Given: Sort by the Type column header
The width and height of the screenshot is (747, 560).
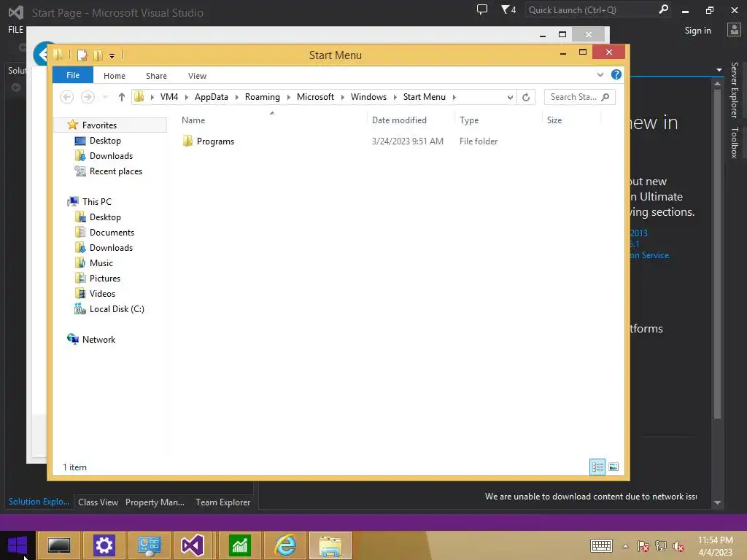Looking at the screenshot, I should [469, 120].
